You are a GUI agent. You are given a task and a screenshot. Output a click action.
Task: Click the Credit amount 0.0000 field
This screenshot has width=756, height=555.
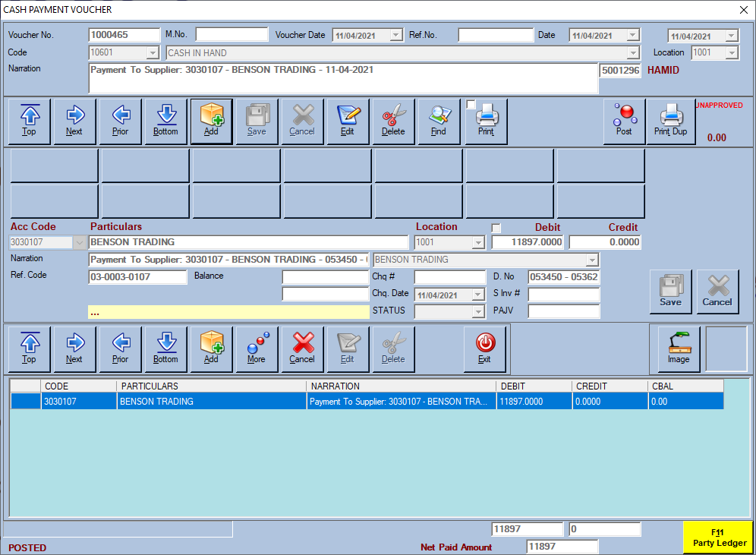(605, 242)
